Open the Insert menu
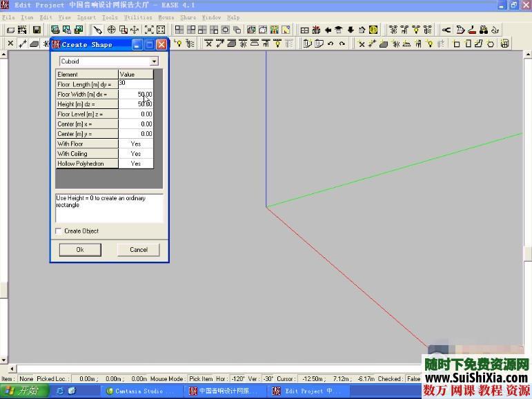This screenshot has height=399, width=532. pos(86,17)
